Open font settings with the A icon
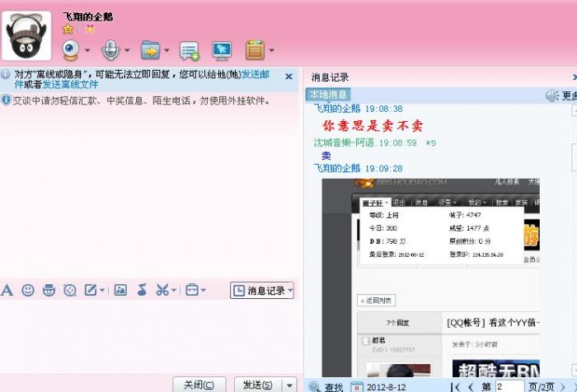This screenshot has width=577, height=392. click(7, 290)
